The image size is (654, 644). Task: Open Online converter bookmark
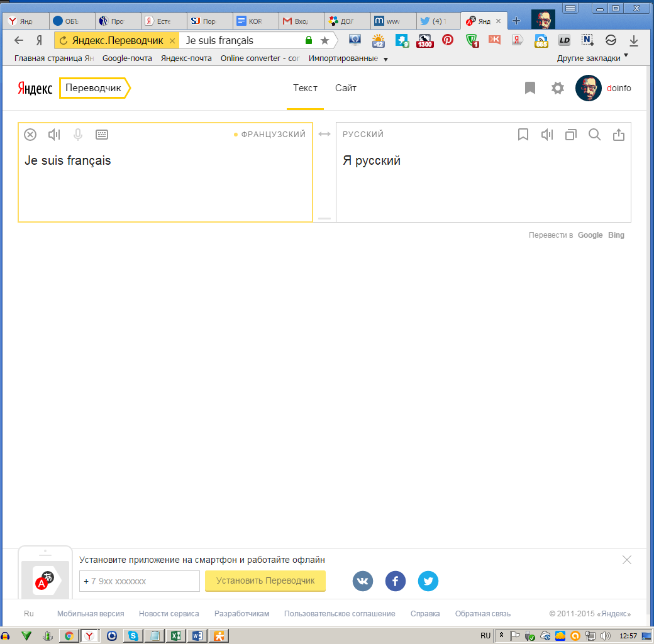tap(260, 58)
